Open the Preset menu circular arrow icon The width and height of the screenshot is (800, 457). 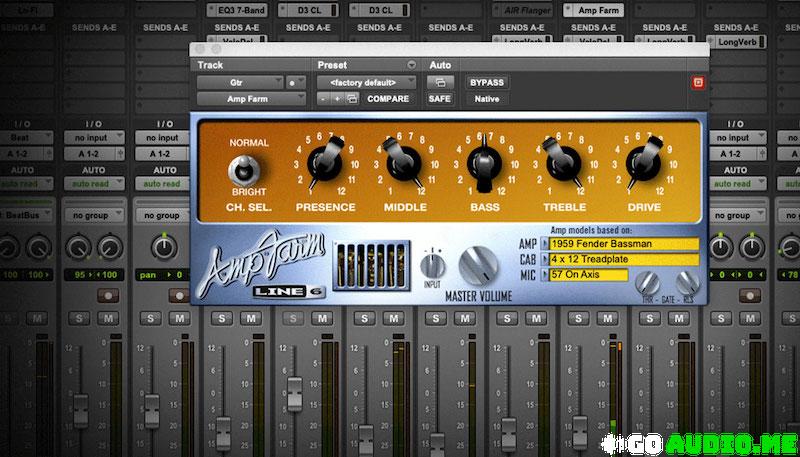click(x=411, y=65)
